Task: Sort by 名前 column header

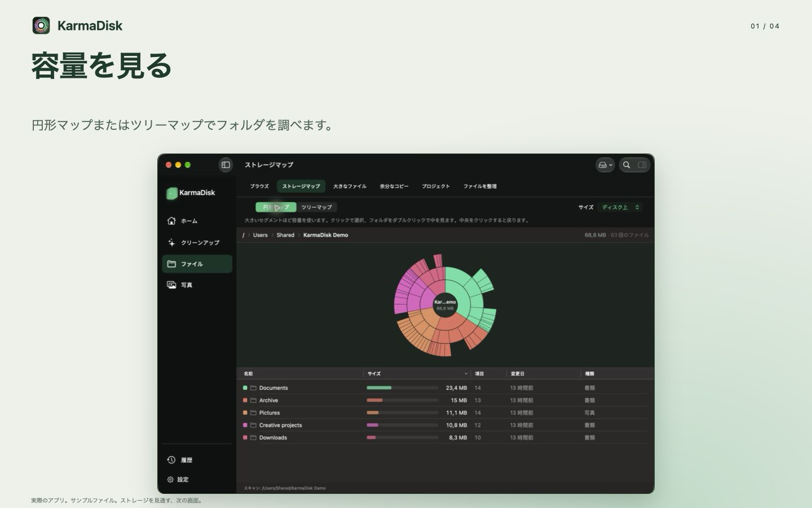Action: pos(248,374)
